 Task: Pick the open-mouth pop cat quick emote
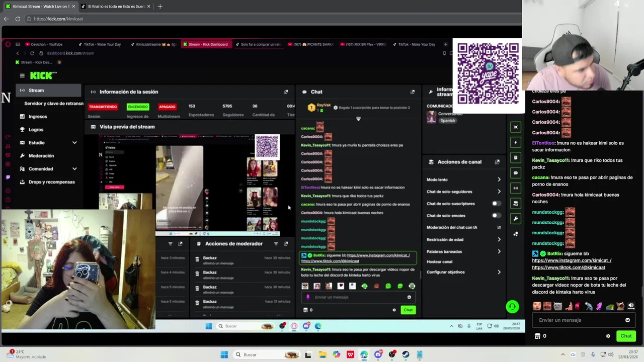620,306
